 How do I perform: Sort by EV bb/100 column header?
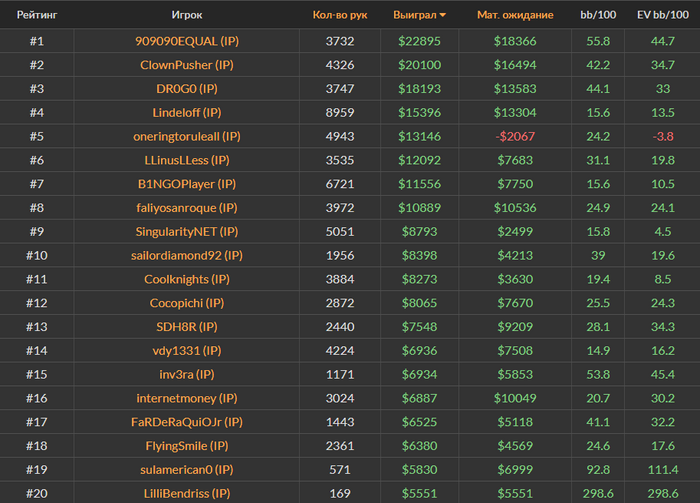[663, 15]
